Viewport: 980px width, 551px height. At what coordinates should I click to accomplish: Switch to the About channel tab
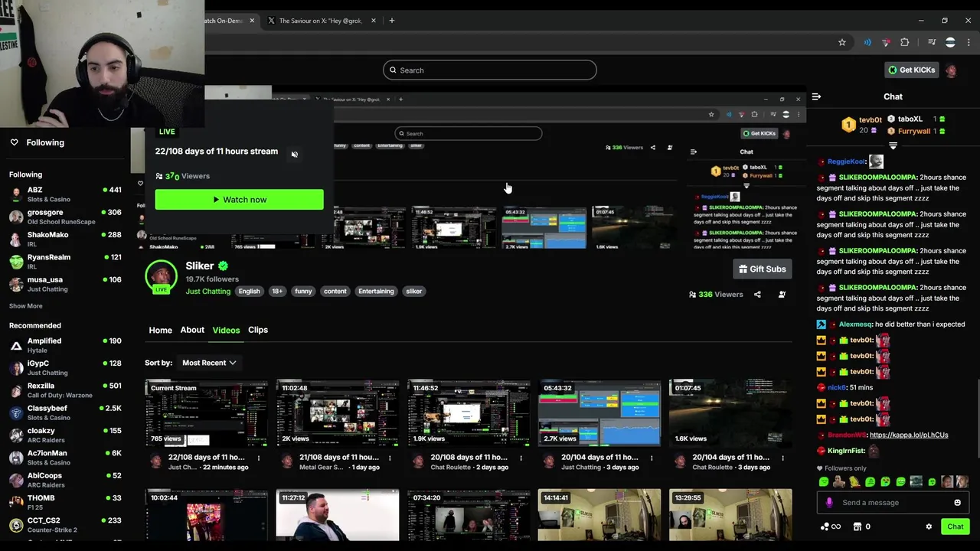192,330
